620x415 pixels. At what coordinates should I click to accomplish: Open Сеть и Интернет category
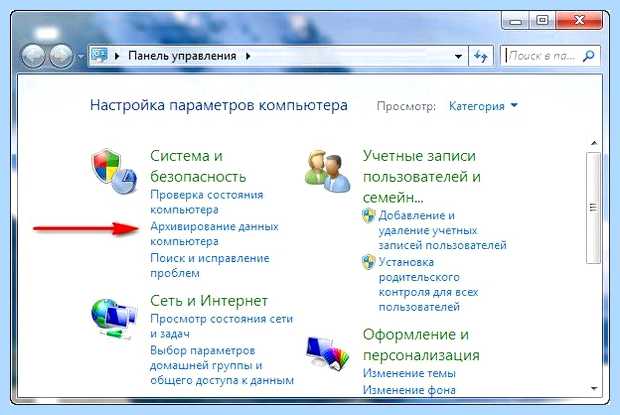209,301
